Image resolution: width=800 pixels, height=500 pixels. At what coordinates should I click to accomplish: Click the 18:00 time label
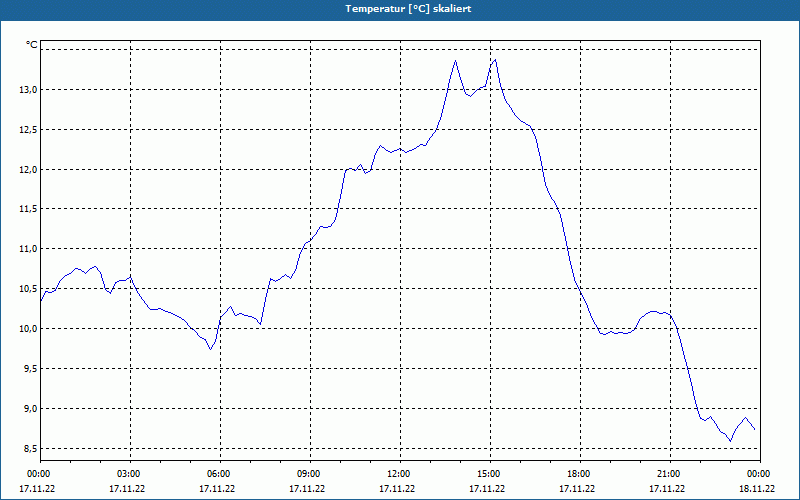(x=580, y=474)
